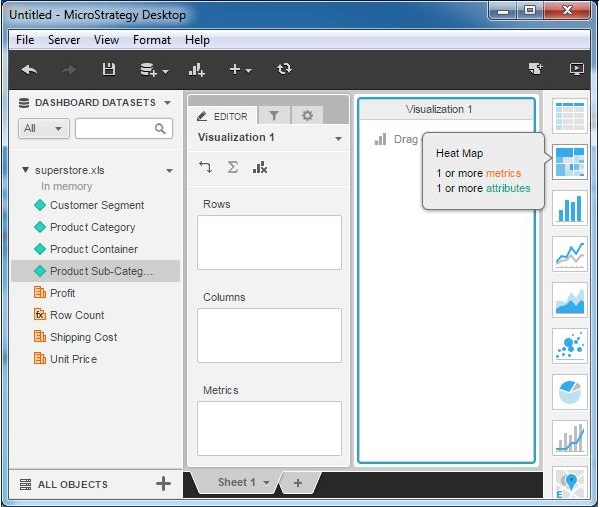Switch to the Filter tab

pos(275,116)
